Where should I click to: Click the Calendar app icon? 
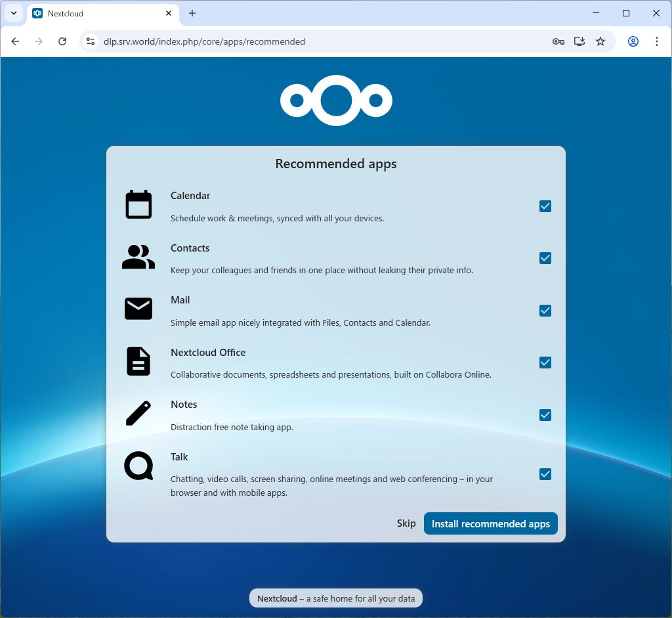pyautogui.click(x=138, y=204)
